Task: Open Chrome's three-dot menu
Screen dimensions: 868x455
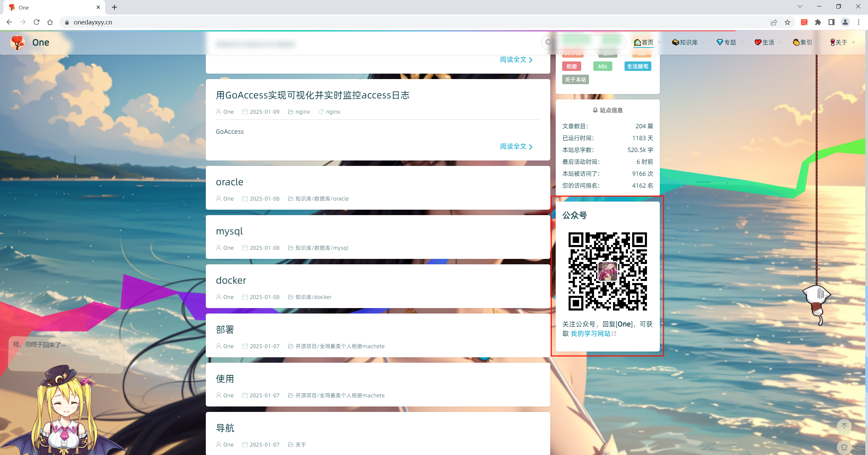Action: (859, 22)
